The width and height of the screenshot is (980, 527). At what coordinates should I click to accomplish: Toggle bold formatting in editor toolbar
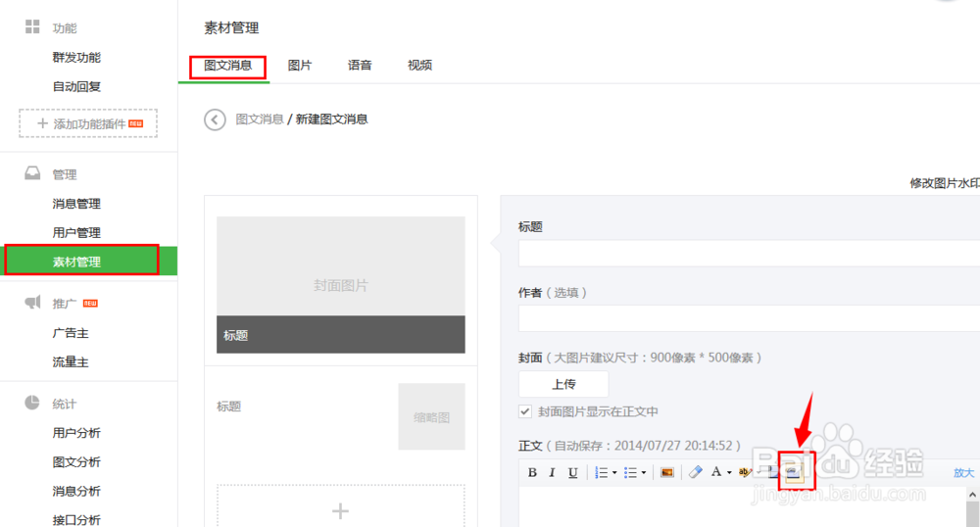click(532, 473)
